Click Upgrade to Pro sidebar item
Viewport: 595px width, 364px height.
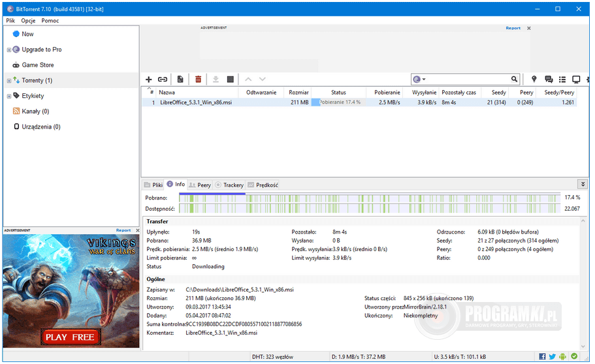pos(42,50)
